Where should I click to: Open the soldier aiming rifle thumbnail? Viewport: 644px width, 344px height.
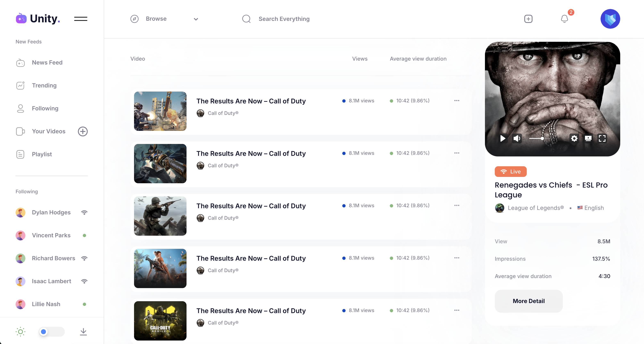click(160, 216)
